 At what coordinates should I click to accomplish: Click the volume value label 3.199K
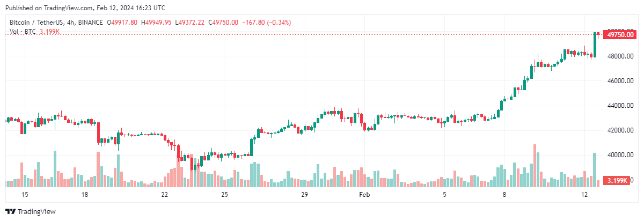(x=616, y=180)
